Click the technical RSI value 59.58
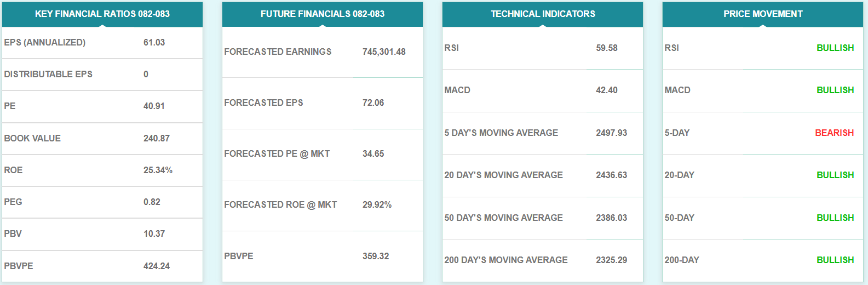Viewport: 868px width, 285px height. tap(607, 48)
